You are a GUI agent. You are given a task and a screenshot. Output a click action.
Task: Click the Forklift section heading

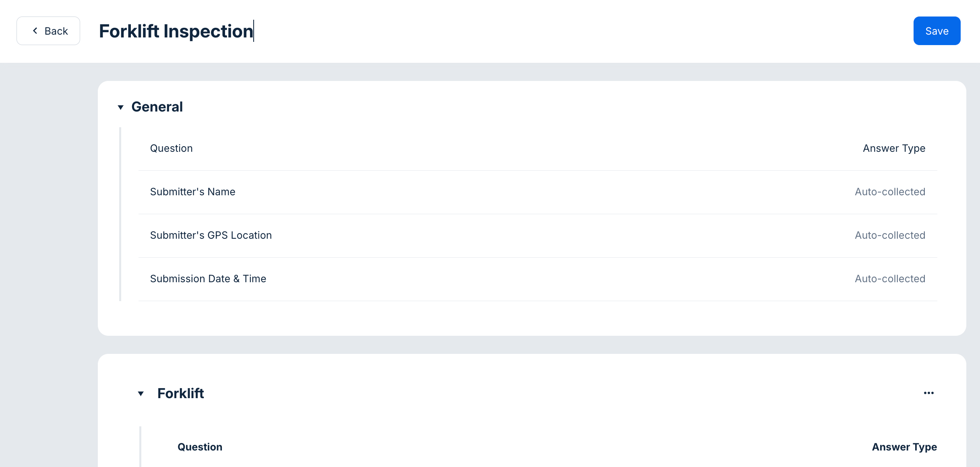pyautogui.click(x=181, y=394)
